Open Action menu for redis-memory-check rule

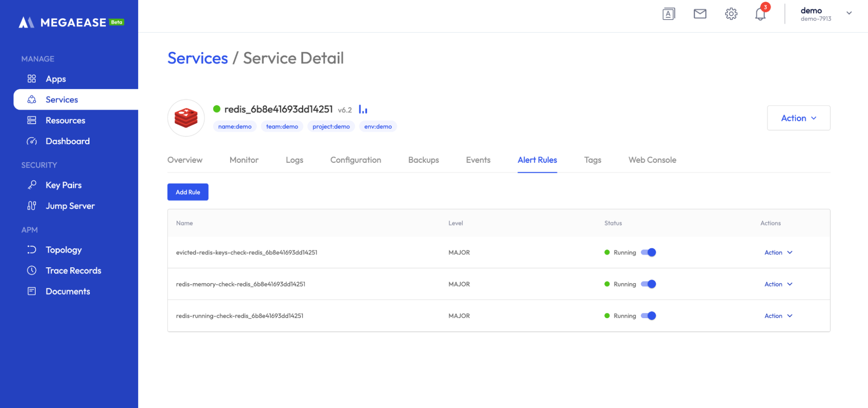pos(778,284)
